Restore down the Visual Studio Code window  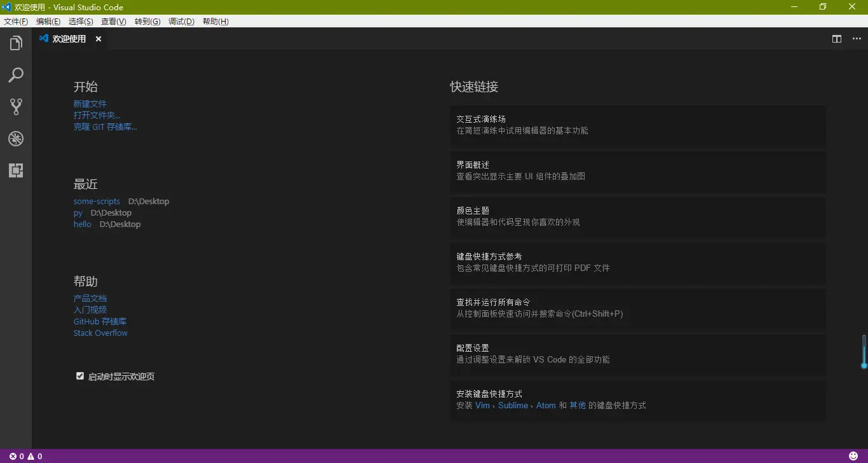(x=823, y=7)
